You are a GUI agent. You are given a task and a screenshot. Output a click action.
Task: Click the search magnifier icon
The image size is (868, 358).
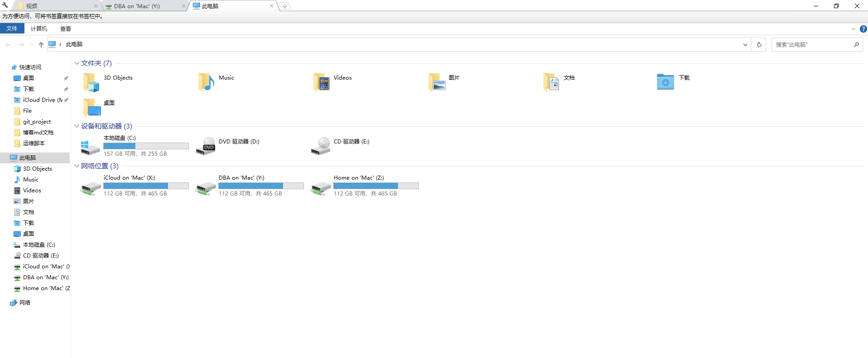click(856, 44)
